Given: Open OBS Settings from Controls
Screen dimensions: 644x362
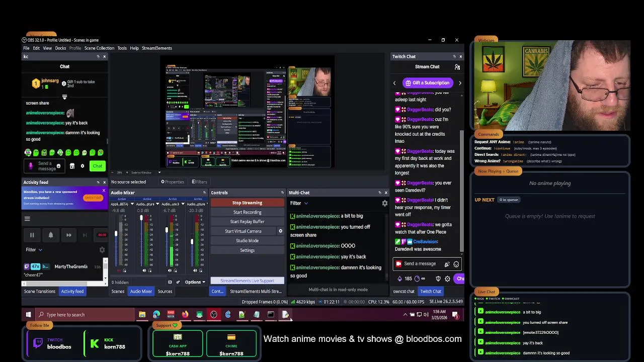Looking at the screenshot, I should click(247, 250).
